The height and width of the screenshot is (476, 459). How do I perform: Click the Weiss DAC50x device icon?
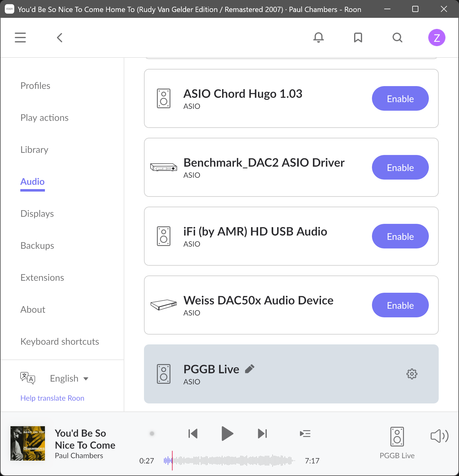click(x=164, y=305)
